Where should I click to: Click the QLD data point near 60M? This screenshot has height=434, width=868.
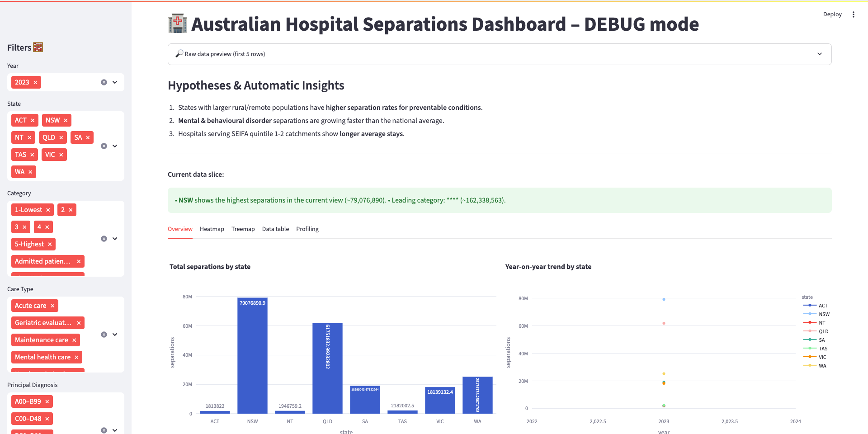pos(664,323)
